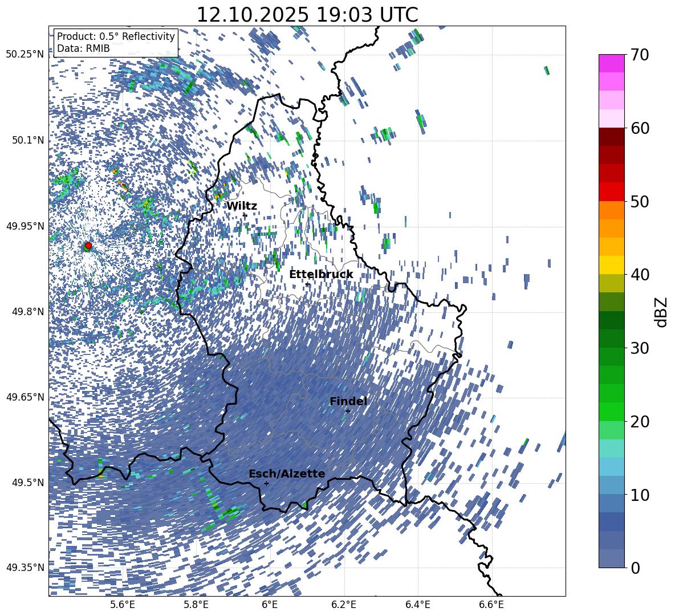The width and height of the screenshot is (675, 616).
Task: Click the 50.1°N latitude label
Action: pyautogui.click(x=27, y=140)
